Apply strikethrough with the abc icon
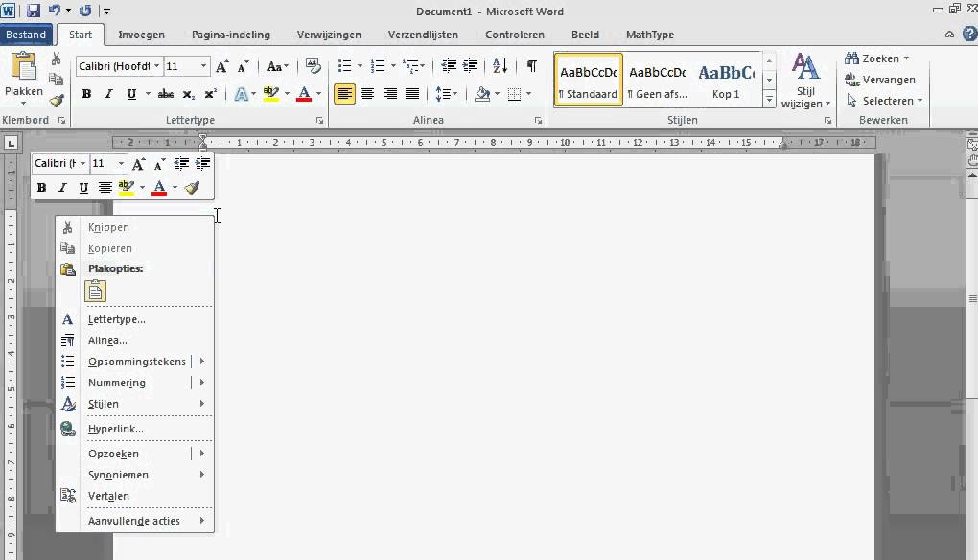This screenshot has width=978, height=560. click(165, 94)
